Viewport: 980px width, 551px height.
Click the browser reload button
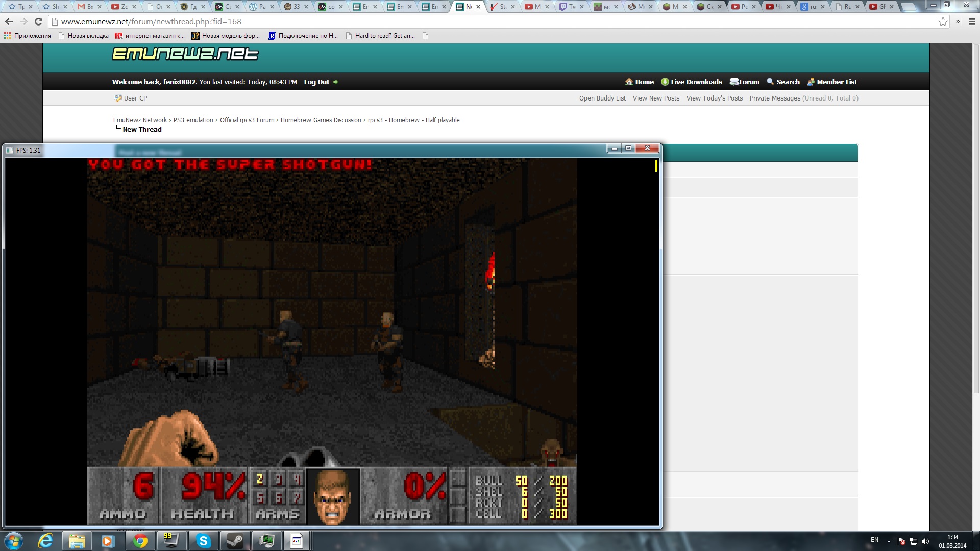tap(38, 21)
